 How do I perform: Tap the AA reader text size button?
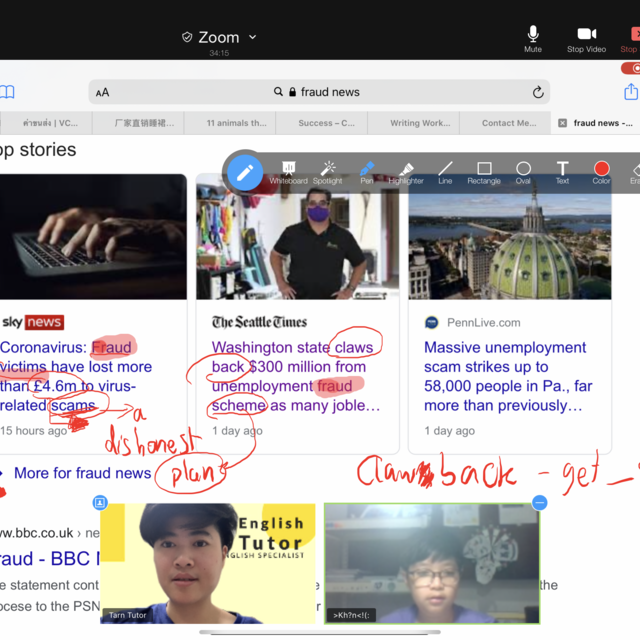(x=102, y=93)
